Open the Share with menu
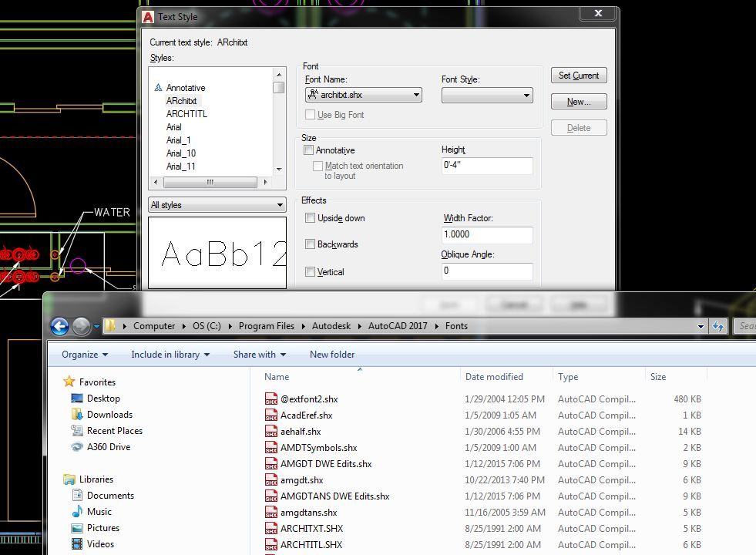 point(260,355)
